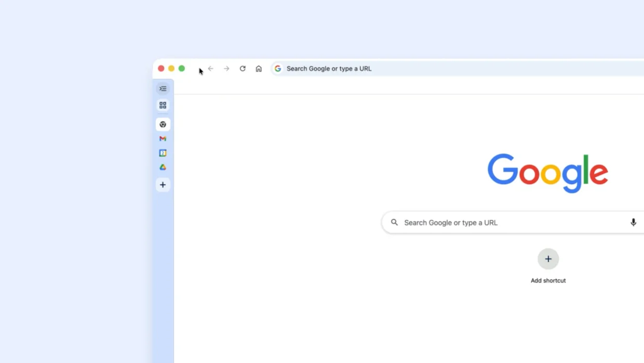Click the home button in the toolbar
644x363 pixels.
pyautogui.click(x=259, y=68)
